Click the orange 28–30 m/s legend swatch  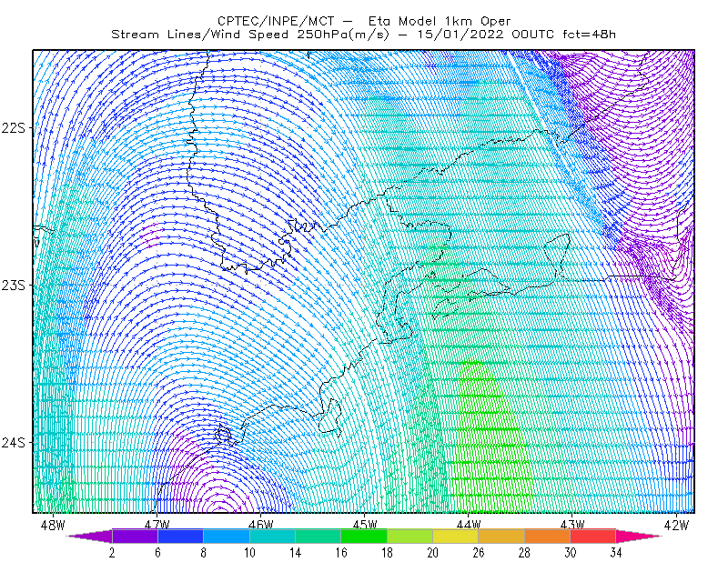tap(548, 536)
